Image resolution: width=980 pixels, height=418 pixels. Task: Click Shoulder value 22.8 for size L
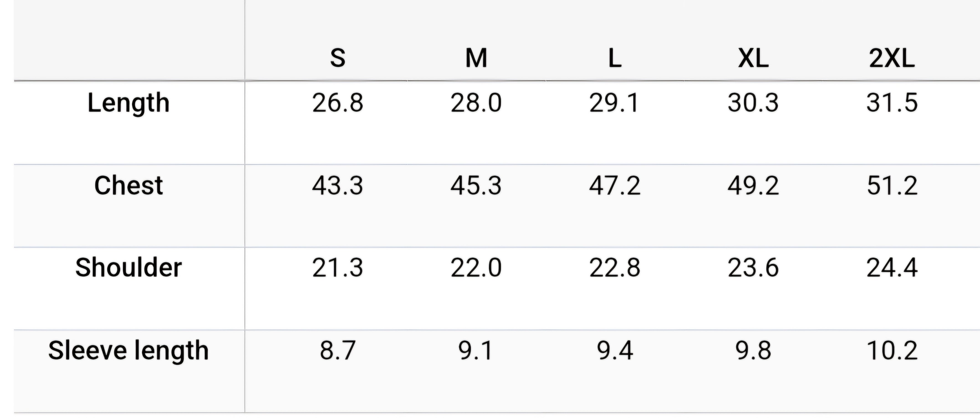[x=615, y=267]
